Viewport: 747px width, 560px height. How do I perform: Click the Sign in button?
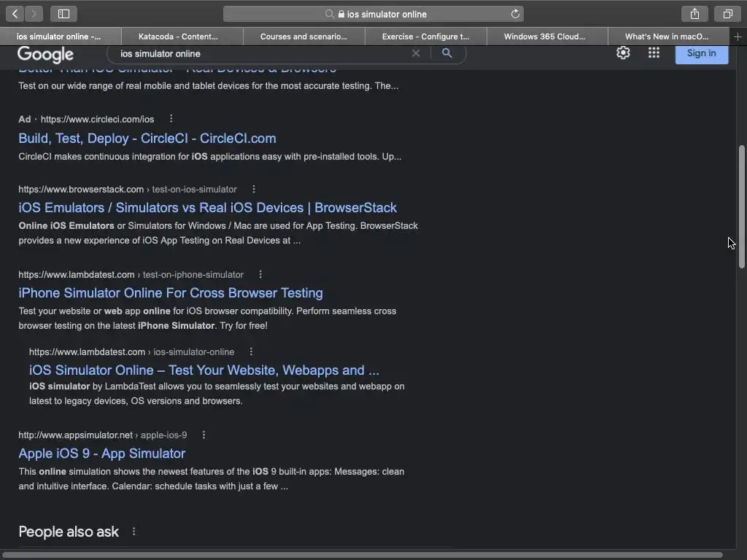[x=702, y=53]
